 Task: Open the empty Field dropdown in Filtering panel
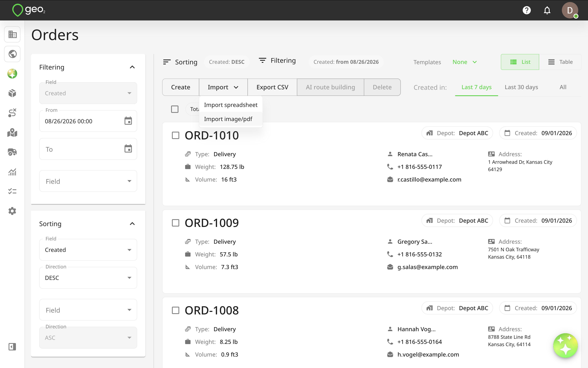[88, 181]
